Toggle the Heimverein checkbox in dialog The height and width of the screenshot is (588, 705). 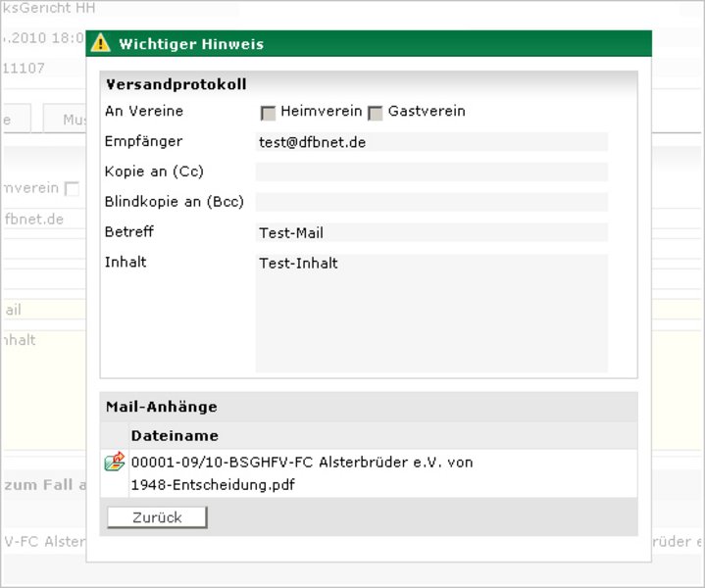268,113
